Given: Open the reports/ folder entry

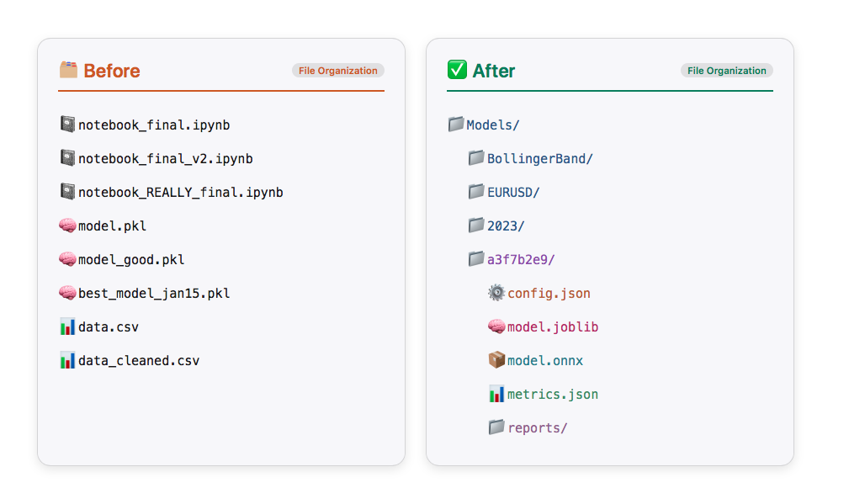Looking at the screenshot, I should (x=538, y=427).
